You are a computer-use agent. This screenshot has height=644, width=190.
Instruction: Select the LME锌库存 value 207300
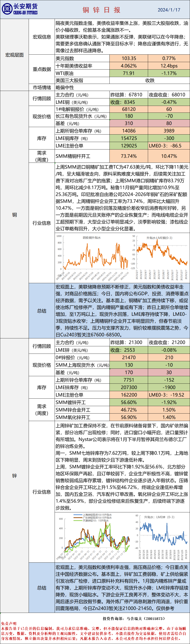coord(129,387)
